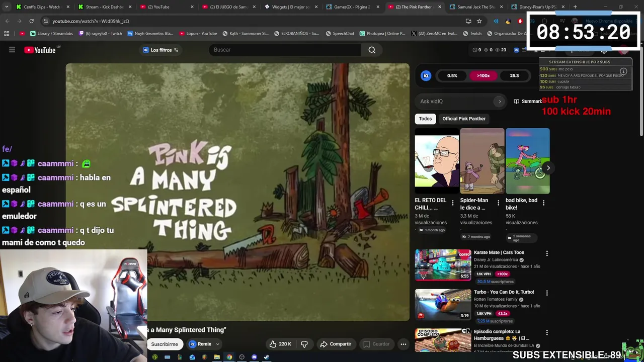Image resolution: width=644 pixels, height=362 pixels.
Task: Click the Pink Panther video player area
Action: tap(237, 192)
